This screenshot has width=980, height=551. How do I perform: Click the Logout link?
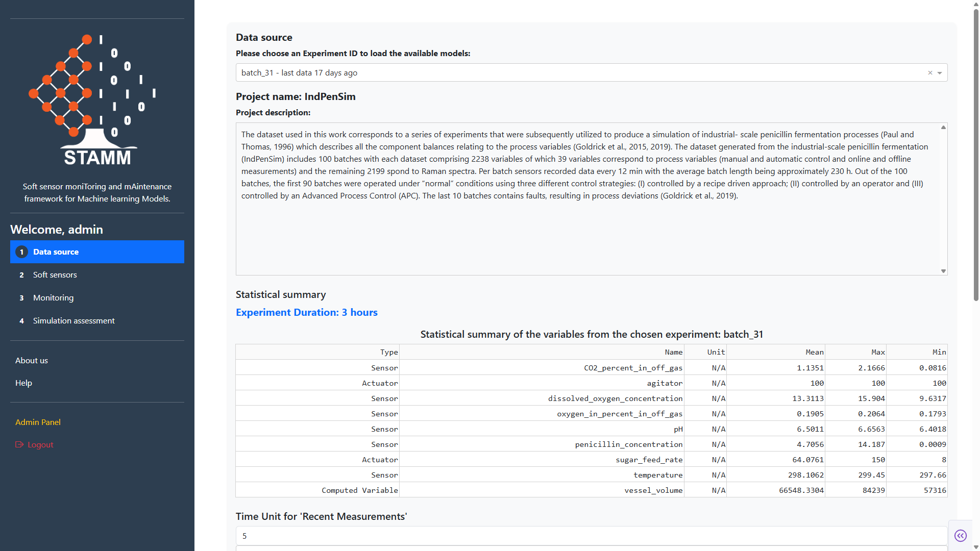40,445
